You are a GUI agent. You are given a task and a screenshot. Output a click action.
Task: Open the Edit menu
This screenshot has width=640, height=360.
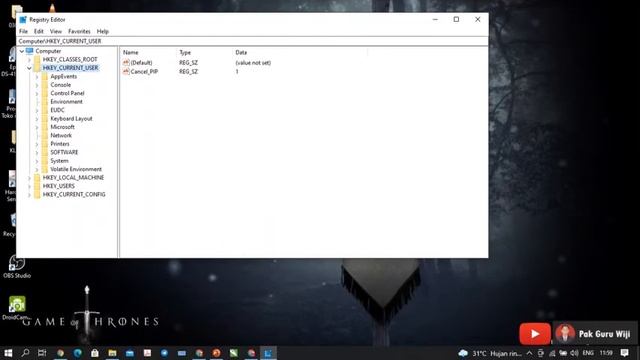pyautogui.click(x=39, y=31)
